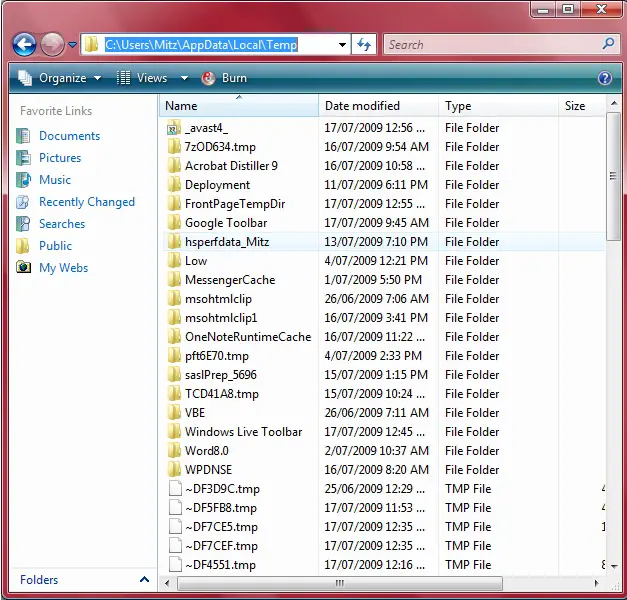Image resolution: width=627 pixels, height=600 pixels.
Task: Select the Temp path in address bar
Action: (x=201, y=44)
